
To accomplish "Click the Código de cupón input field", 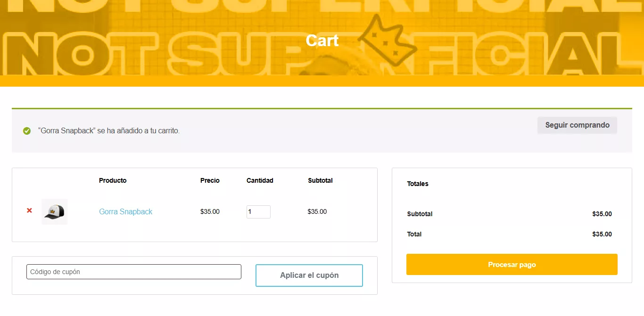I will [x=134, y=272].
